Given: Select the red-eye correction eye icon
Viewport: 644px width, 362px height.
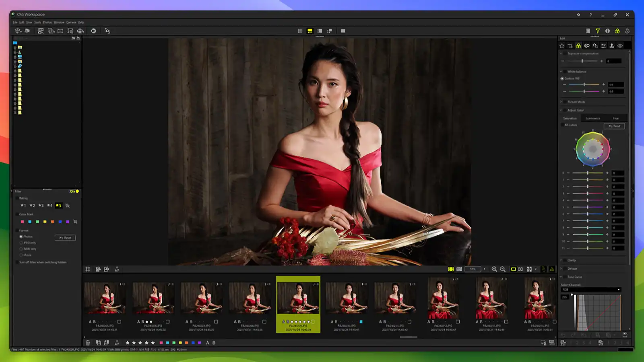Looking at the screenshot, I should (619, 45).
